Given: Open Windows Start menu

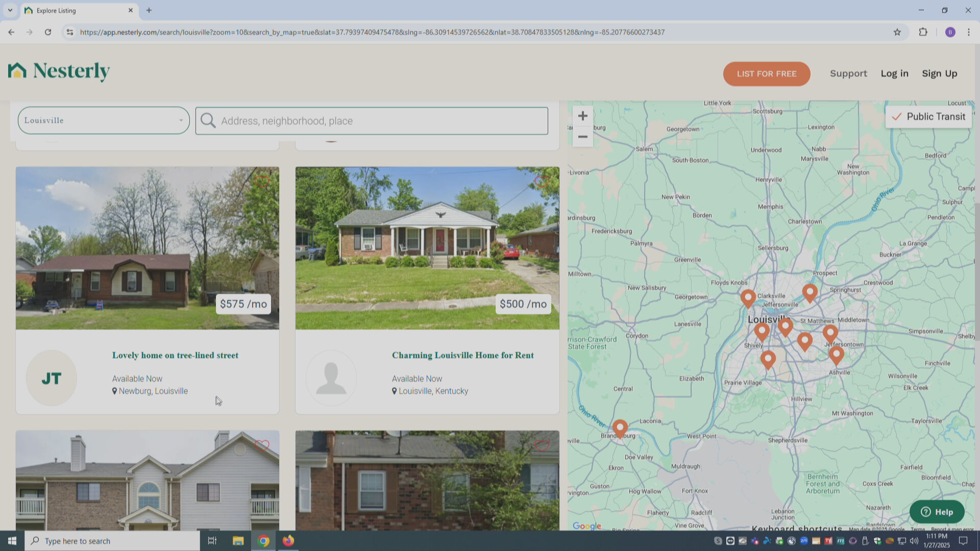Looking at the screenshot, I should [x=12, y=541].
